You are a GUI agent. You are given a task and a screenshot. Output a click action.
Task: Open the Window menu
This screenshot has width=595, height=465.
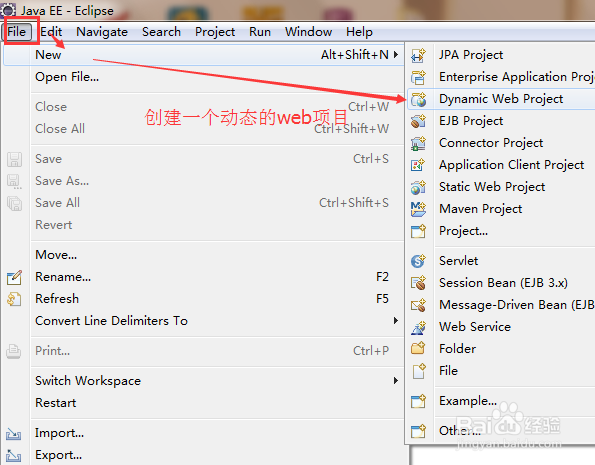pyautogui.click(x=309, y=32)
